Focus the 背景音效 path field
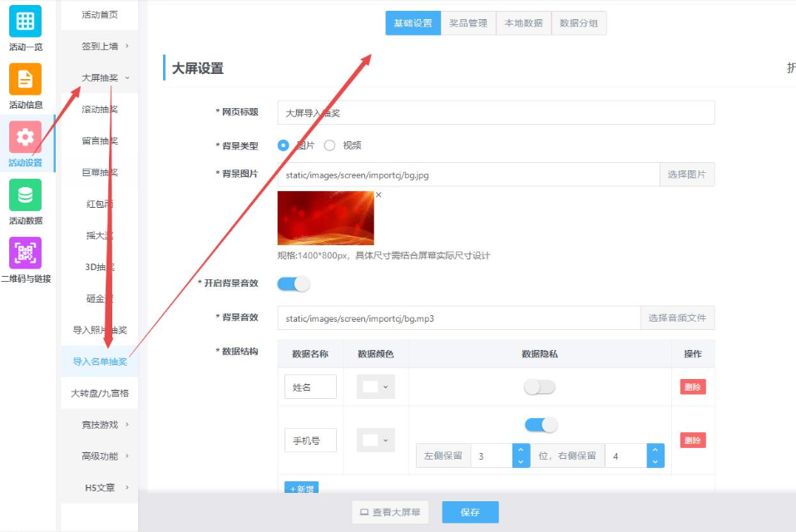The height and width of the screenshot is (532, 796). (x=459, y=318)
